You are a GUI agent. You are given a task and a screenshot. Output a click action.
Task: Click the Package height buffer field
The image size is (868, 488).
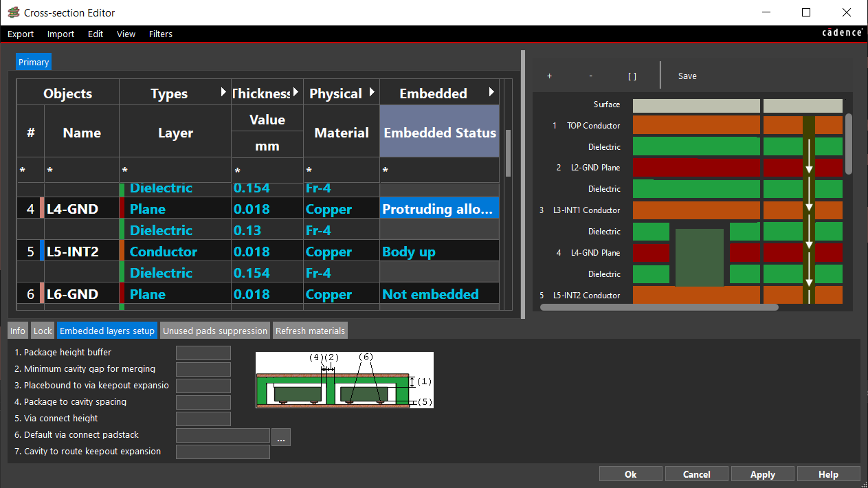(x=203, y=353)
